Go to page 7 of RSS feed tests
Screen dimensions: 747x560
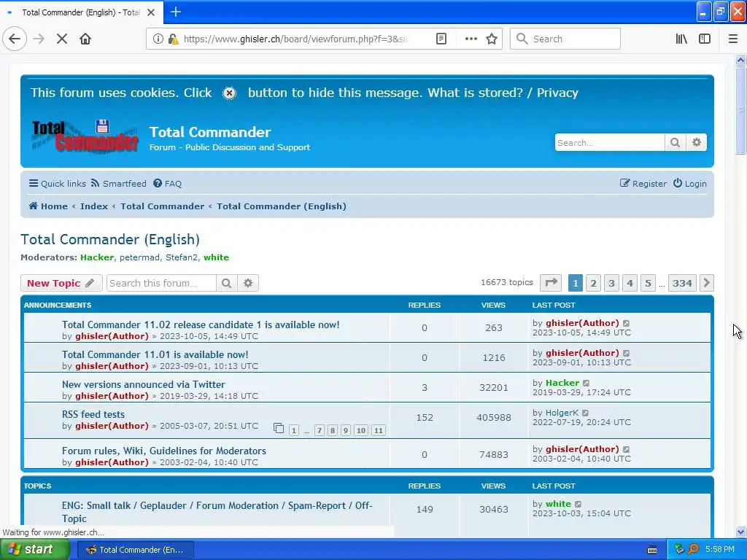pos(320,430)
